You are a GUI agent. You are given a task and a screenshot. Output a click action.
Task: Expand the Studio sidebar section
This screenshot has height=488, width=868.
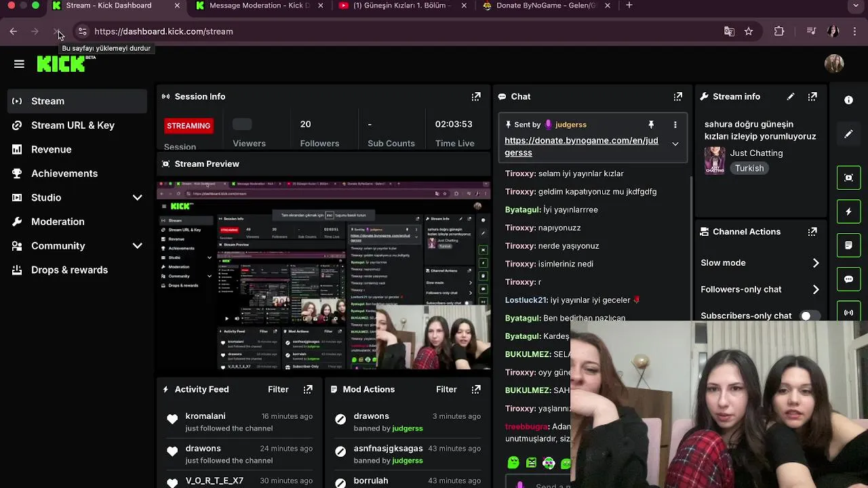[x=137, y=197]
